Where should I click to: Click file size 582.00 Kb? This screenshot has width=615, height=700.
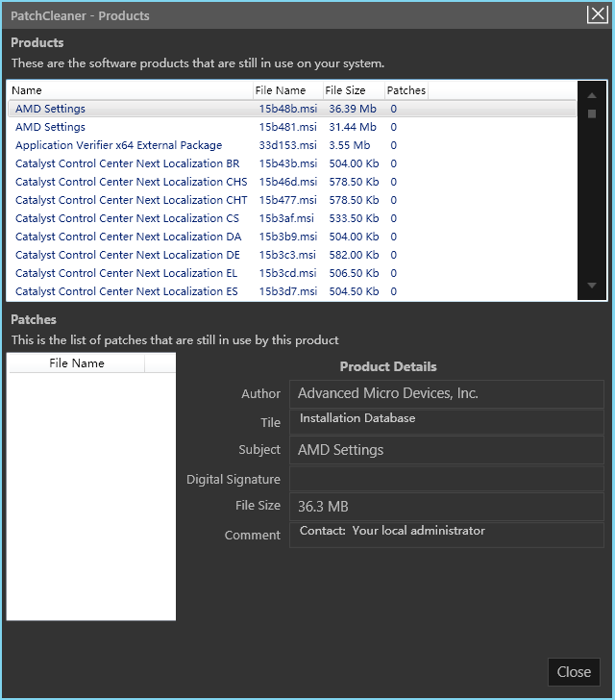coord(354,255)
